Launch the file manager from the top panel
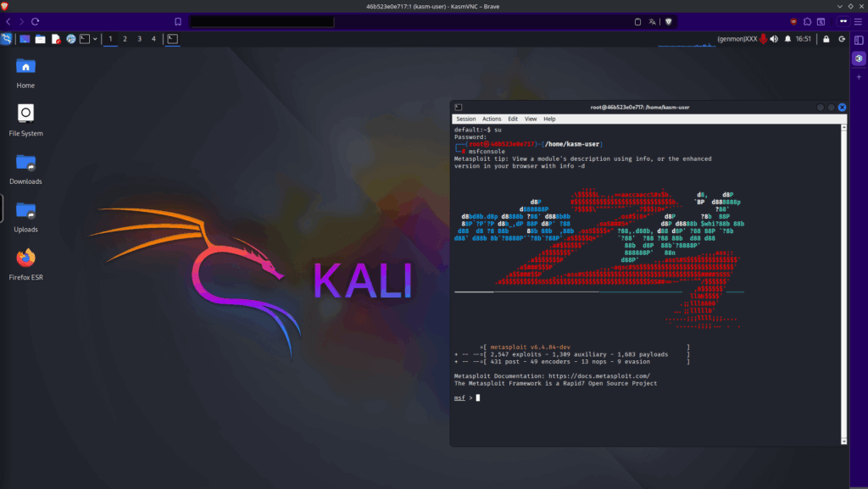Image resolution: width=868 pixels, height=489 pixels. pyautogui.click(x=38, y=38)
